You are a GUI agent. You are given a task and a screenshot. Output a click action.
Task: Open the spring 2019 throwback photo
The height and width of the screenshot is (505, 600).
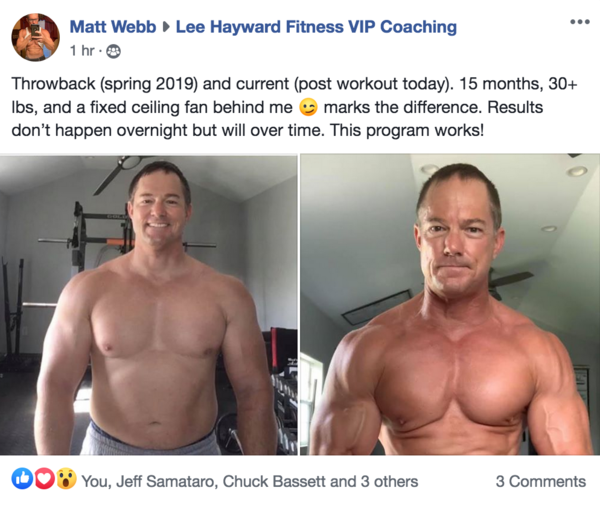coord(148,305)
